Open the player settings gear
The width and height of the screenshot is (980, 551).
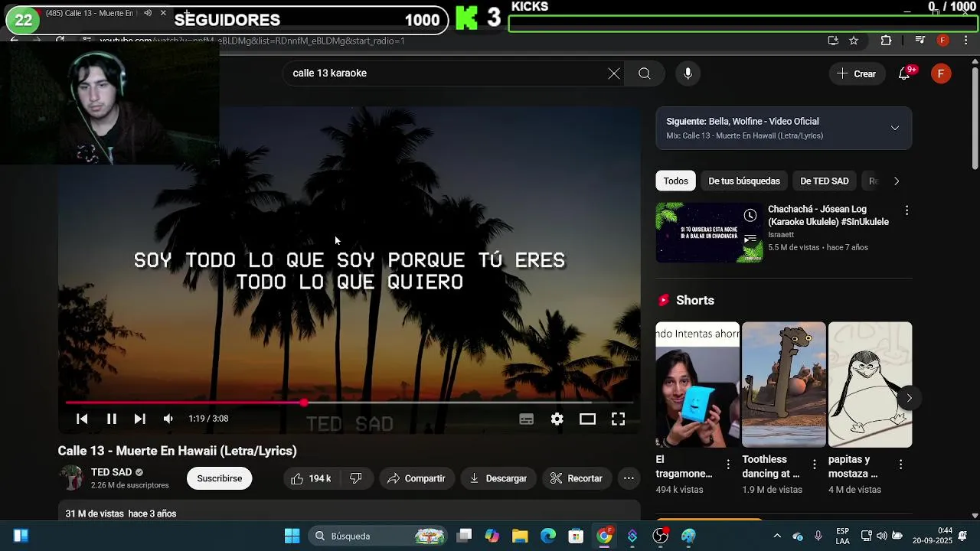557,419
